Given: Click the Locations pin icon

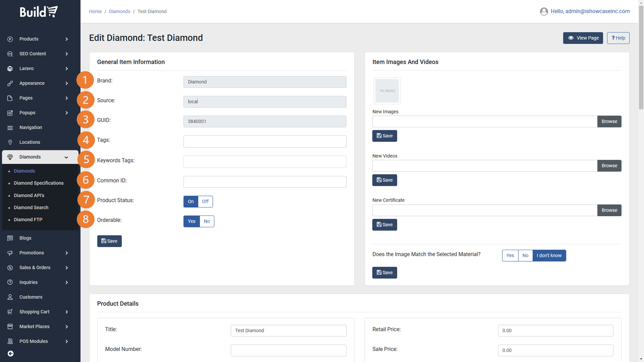Looking at the screenshot, I should [x=10, y=142].
